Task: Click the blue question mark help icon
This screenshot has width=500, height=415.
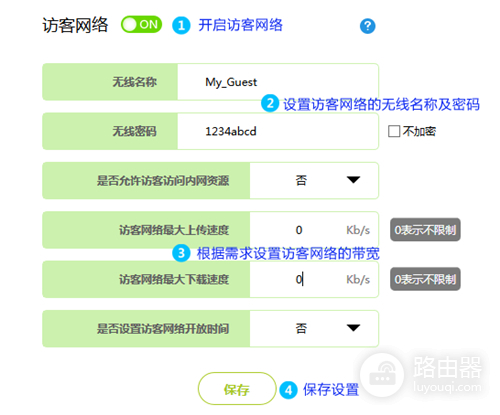Action: click(367, 26)
